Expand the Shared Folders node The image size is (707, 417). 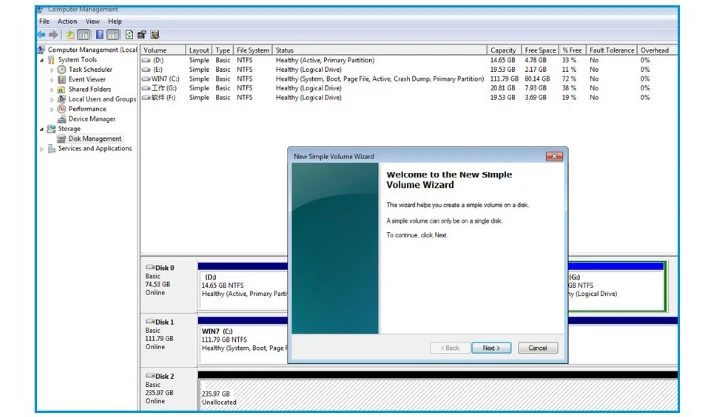(x=52, y=90)
